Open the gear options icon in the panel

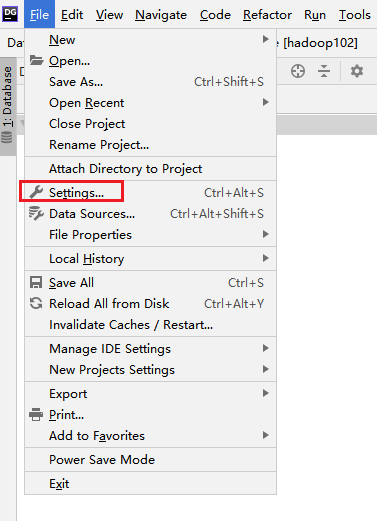357,71
